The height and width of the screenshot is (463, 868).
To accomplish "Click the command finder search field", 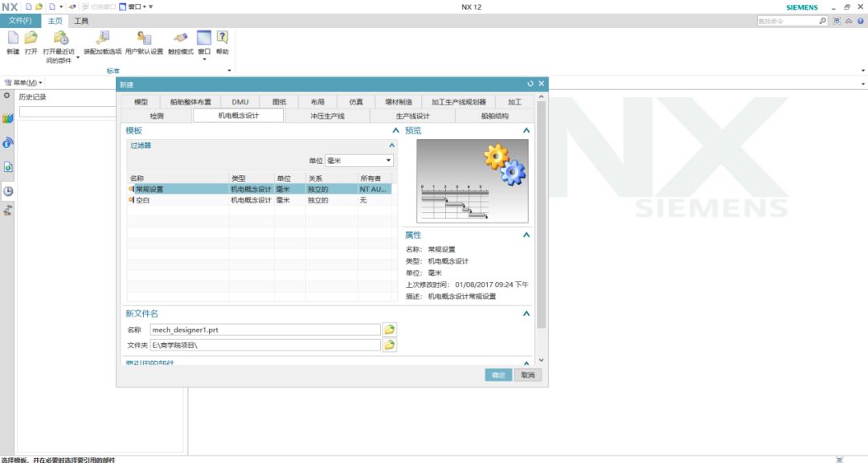I will [787, 21].
